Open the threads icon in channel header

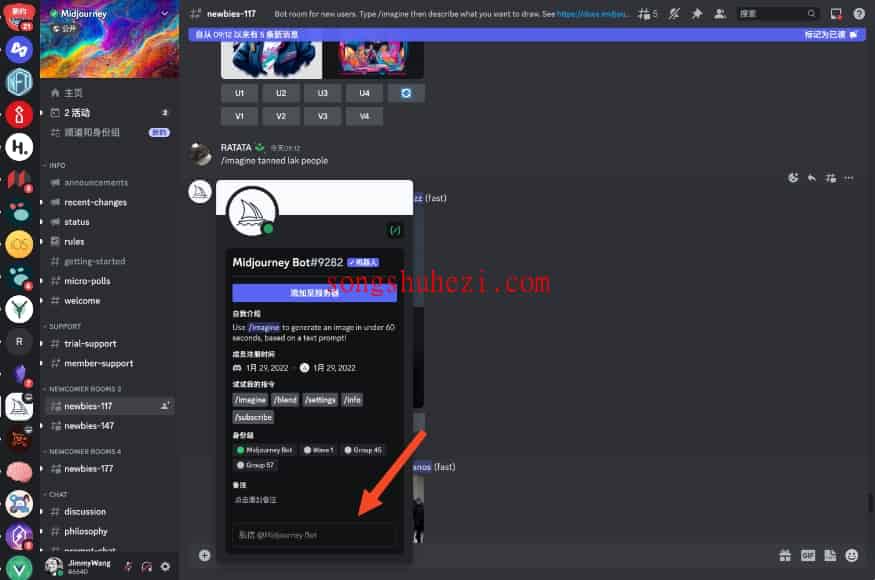(647, 13)
